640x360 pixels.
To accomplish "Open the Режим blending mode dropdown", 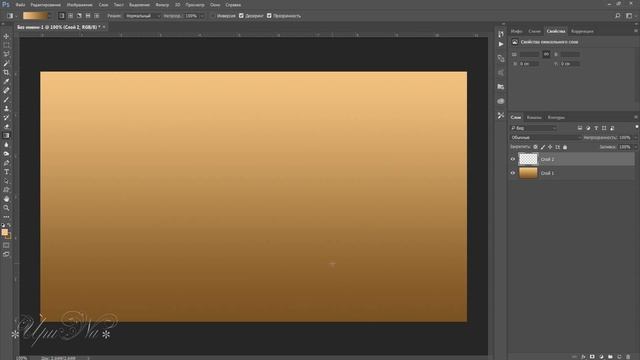I will [x=142, y=16].
